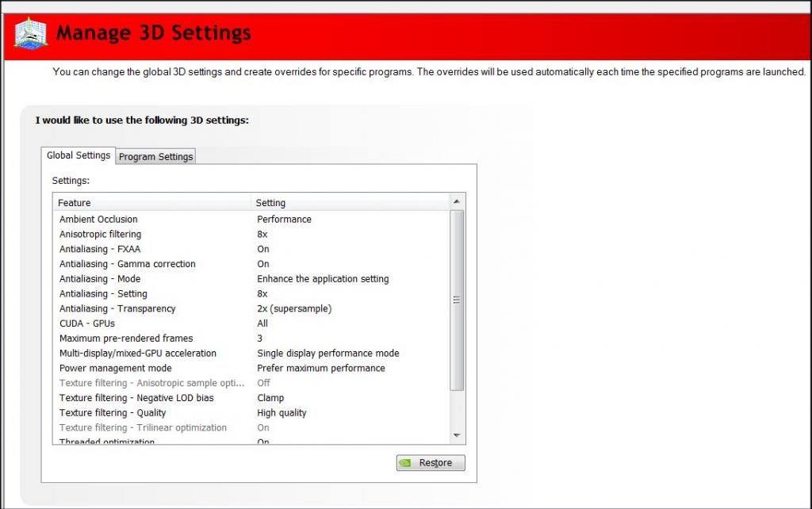Click the NVIDIA Manage 3D Settings logo icon

coord(29,33)
